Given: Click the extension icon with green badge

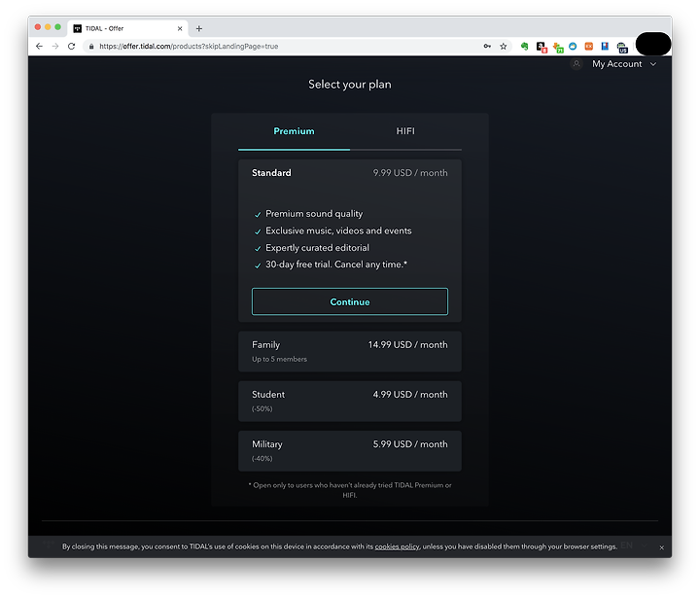Looking at the screenshot, I should (x=558, y=47).
